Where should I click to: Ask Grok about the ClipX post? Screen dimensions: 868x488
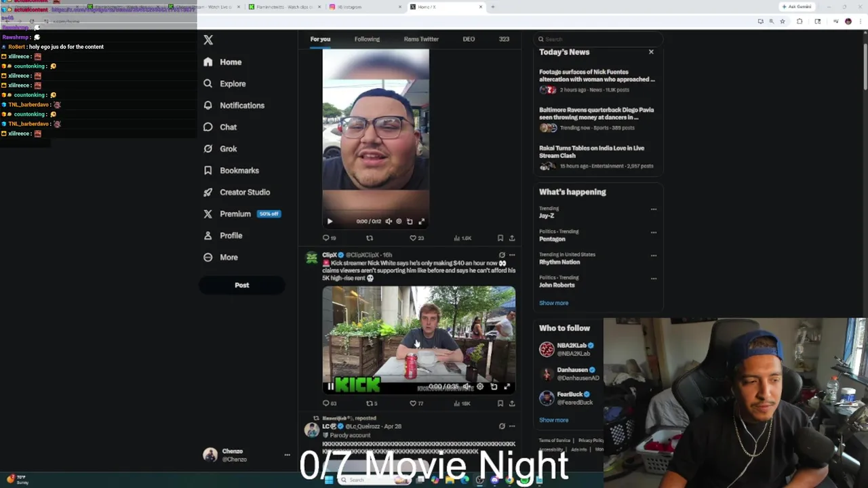tap(502, 256)
